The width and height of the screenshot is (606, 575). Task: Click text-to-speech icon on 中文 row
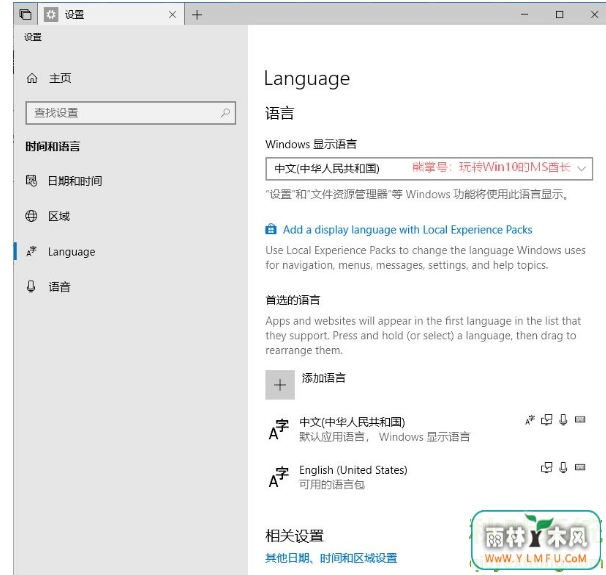coord(546,420)
